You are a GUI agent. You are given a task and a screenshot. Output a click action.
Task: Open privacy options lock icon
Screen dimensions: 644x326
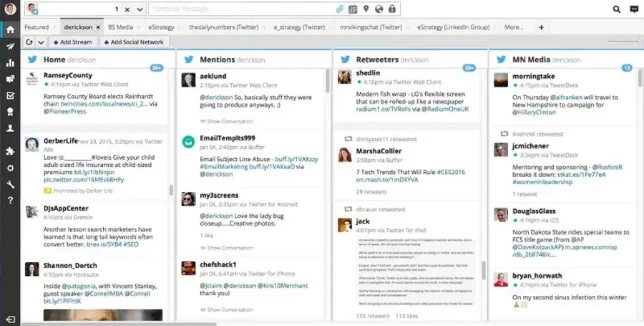391,9
